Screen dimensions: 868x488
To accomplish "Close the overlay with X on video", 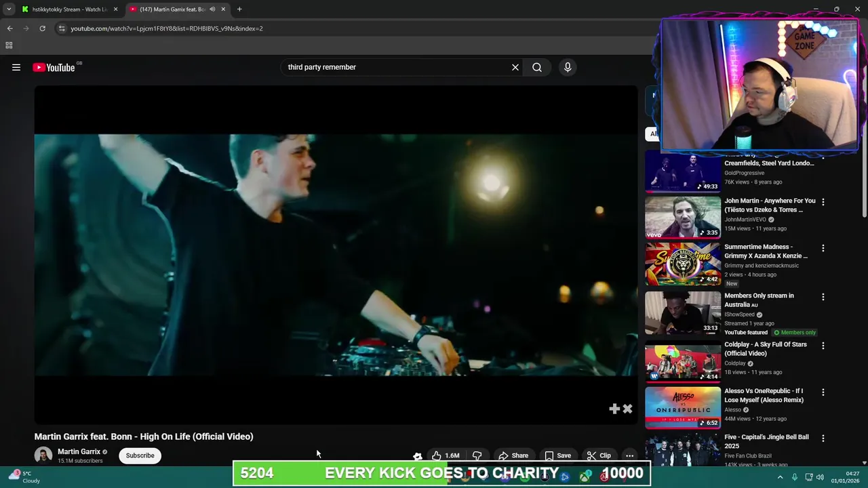I will (627, 409).
